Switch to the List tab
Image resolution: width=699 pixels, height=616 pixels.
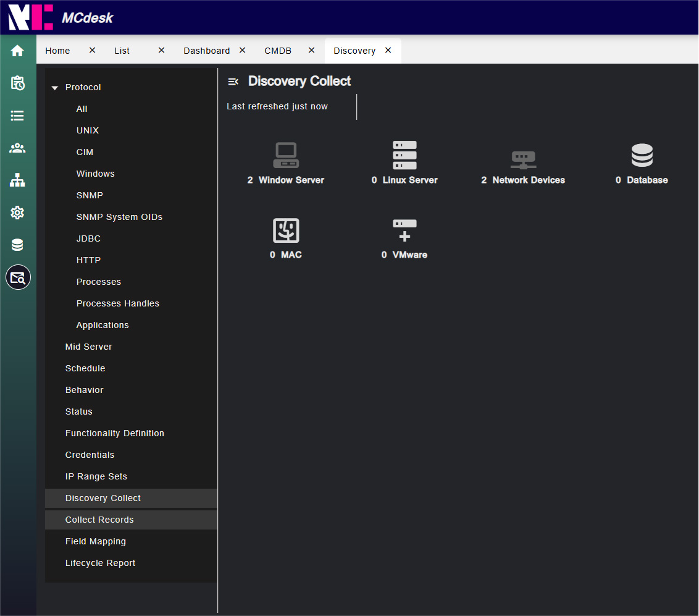[x=122, y=51]
